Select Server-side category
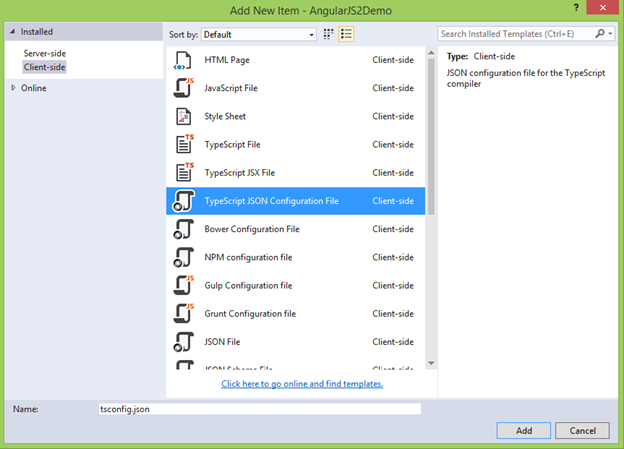The image size is (624, 449). (45, 53)
